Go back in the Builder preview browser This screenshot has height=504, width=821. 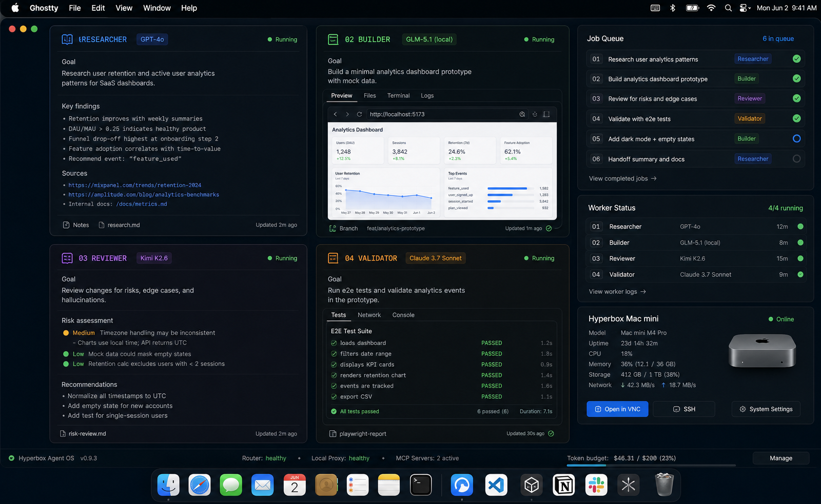tap(336, 114)
